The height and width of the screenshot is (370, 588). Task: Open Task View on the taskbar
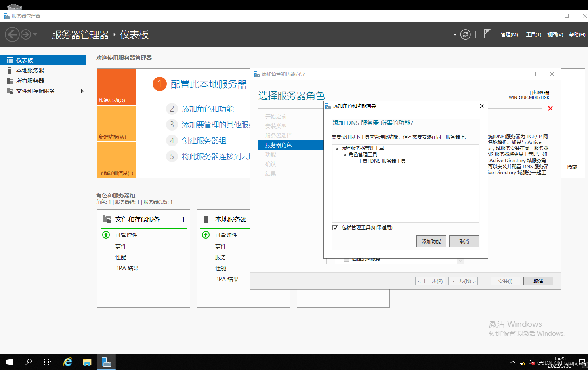coord(48,362)
